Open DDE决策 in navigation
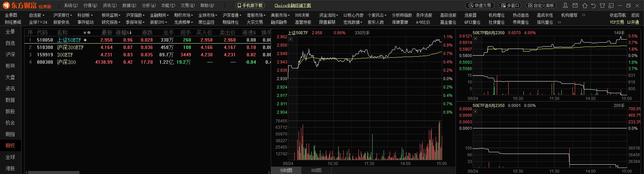 [302, 15]
